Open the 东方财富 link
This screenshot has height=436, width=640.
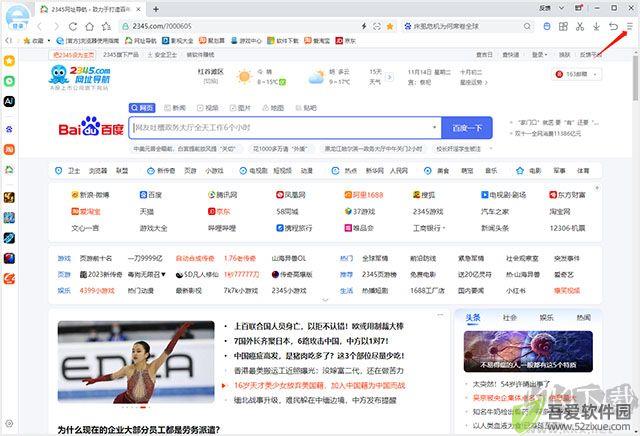pyautogui.click(x=567, y=195)
